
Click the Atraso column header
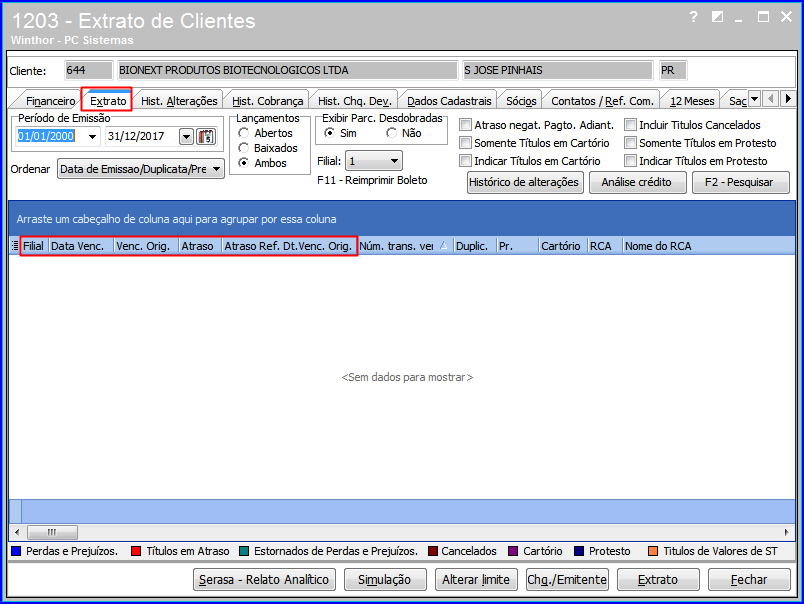point(200,246)
